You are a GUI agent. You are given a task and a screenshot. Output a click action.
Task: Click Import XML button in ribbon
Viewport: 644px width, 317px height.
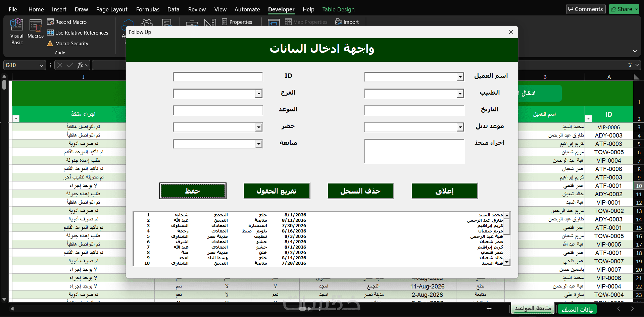pyautogui.click(x=347, y=22)
